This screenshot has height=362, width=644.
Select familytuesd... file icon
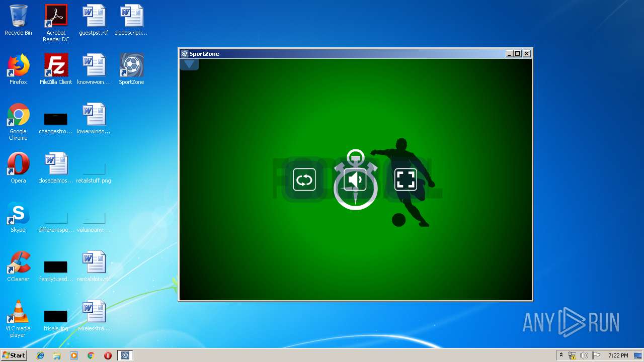point(56,270)
